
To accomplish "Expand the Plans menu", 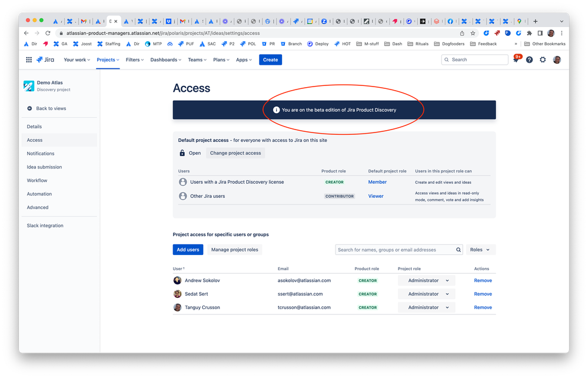I will point(221,59).
